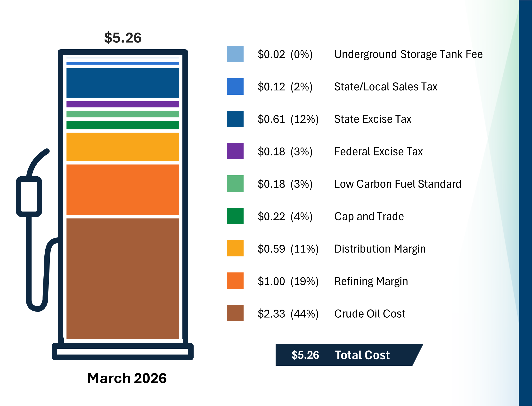Click the State Excise Tax legend swatch
This screenshot has width=532, height=406.
point(235,119)
